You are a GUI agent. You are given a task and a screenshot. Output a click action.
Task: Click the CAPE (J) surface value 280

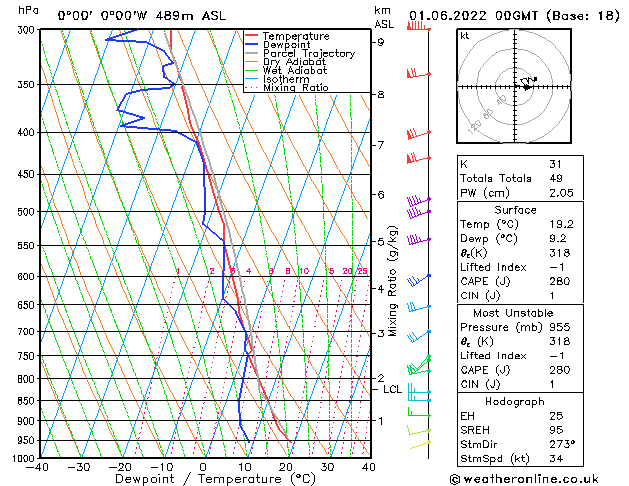tap(560, 281)
